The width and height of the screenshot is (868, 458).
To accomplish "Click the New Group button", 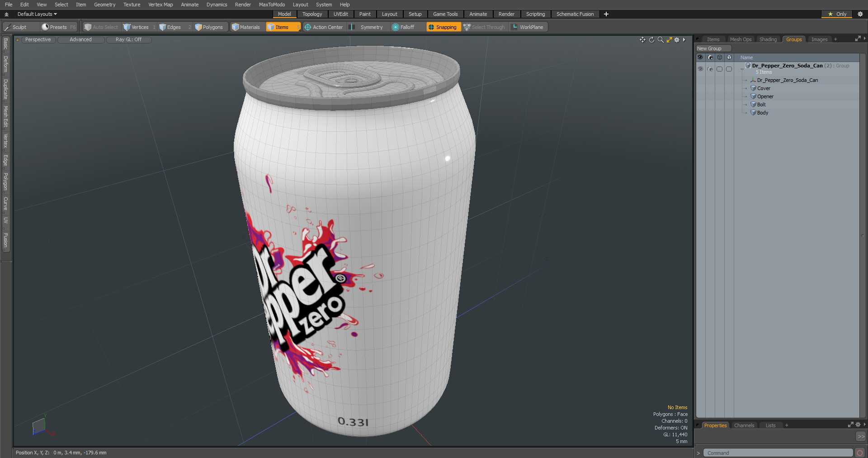I will click(713, 48).
